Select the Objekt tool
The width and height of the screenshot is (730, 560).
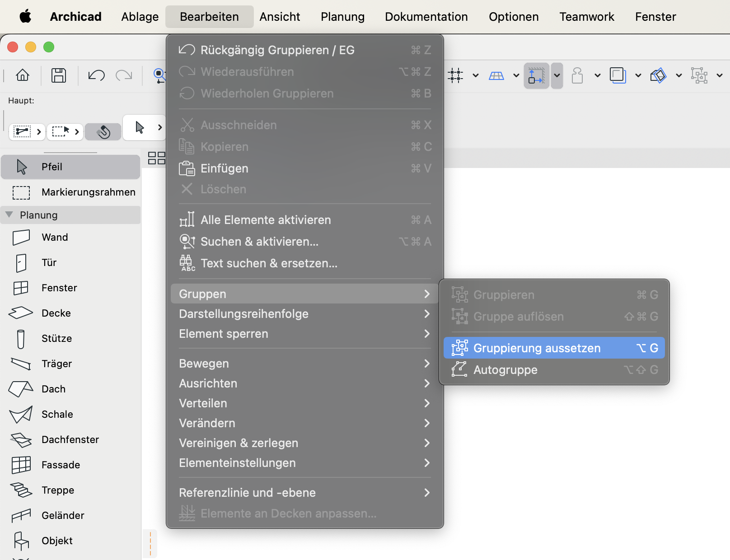(x=70, y=541)
